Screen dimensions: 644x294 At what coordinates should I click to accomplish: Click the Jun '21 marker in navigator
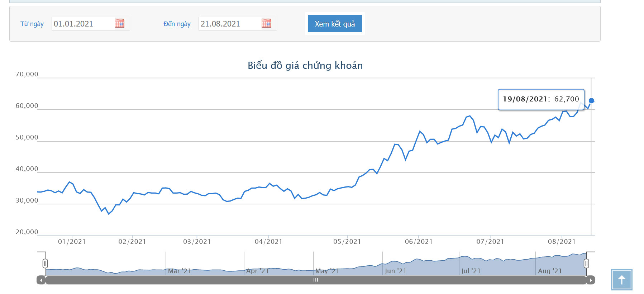395,271
